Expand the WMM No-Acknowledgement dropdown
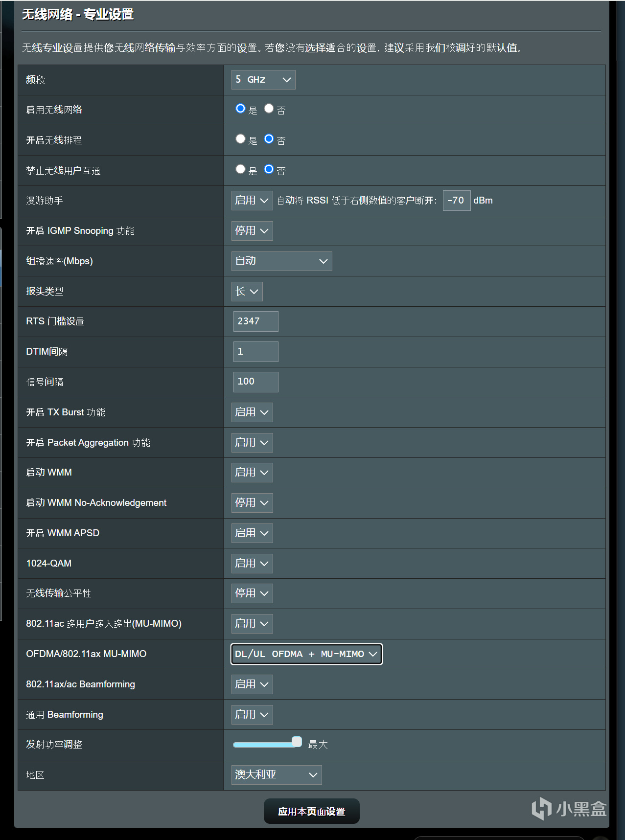625x840 pixels. 252,503
